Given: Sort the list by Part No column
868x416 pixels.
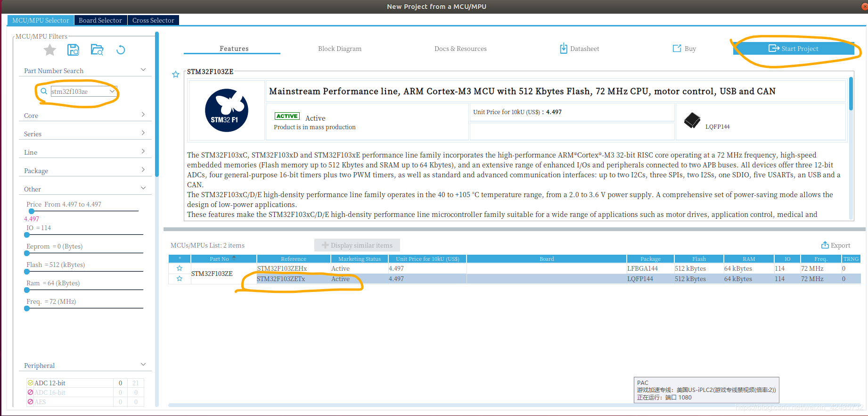Looking at the screenshot, I should pos(223,259).
